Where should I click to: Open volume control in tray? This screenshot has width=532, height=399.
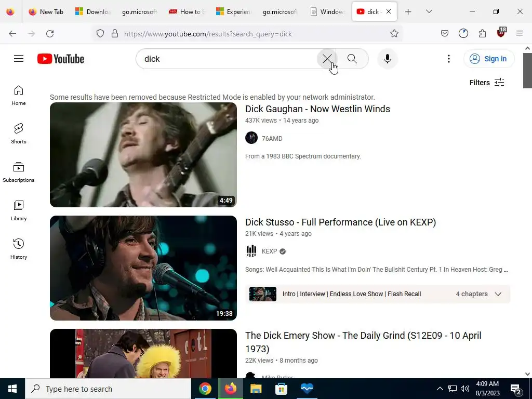[x=465, y=389]
